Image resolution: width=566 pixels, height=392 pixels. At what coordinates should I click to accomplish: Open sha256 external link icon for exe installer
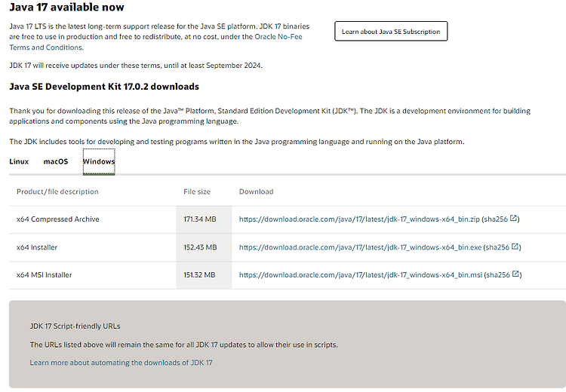515,247
